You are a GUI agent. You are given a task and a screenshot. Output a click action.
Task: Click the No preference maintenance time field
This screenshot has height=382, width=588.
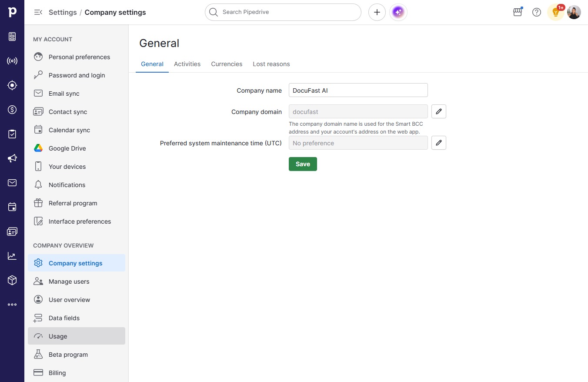coord(358,143)
